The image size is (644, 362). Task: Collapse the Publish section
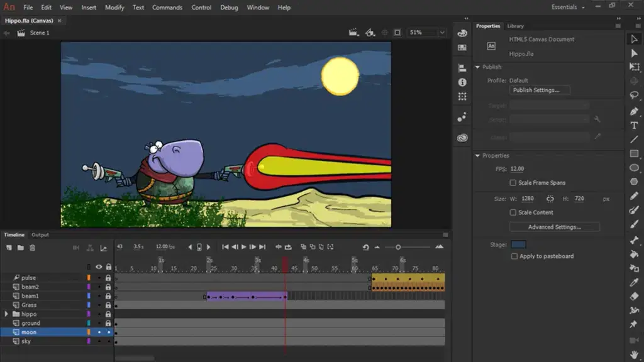pyautogui.click(x=479, y=67)
